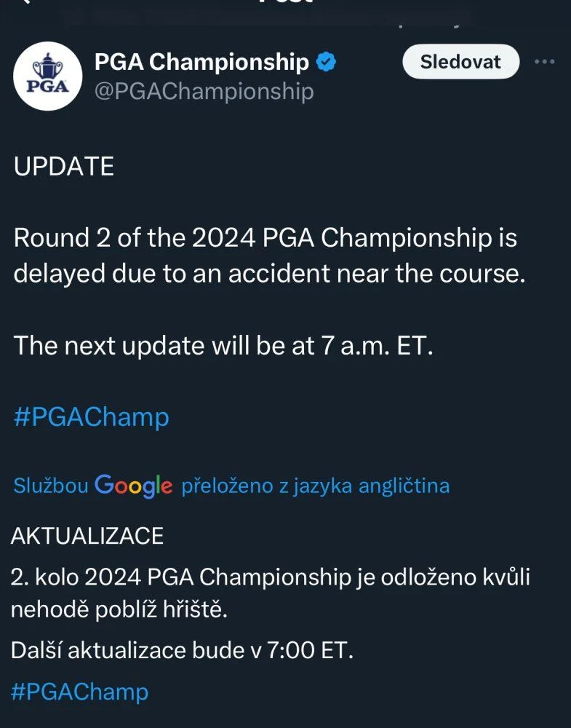Open the three-dot more options menu

tap(544, 61)
